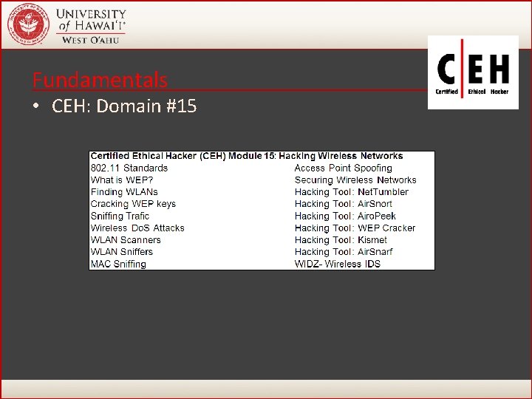Screen dimensions: 532x399
Task: Click 'Cracking WEP keys' entry
Action: (x=133, y=204)
